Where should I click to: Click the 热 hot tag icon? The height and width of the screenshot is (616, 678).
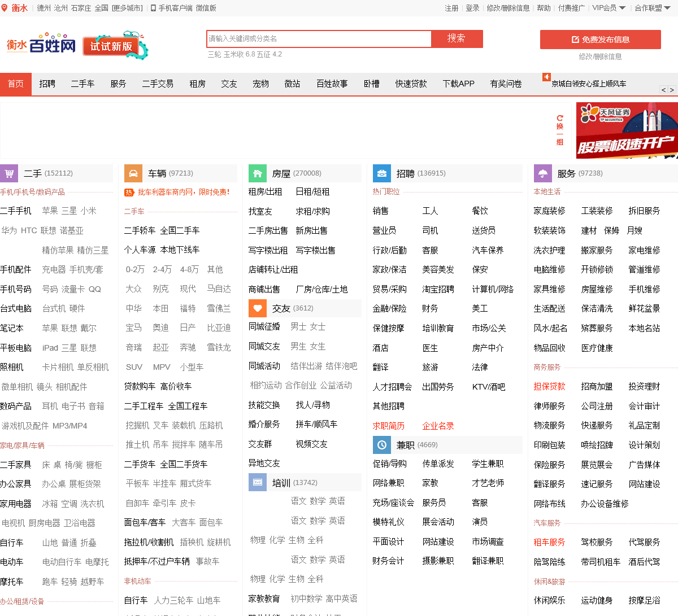tap(129, 193)
